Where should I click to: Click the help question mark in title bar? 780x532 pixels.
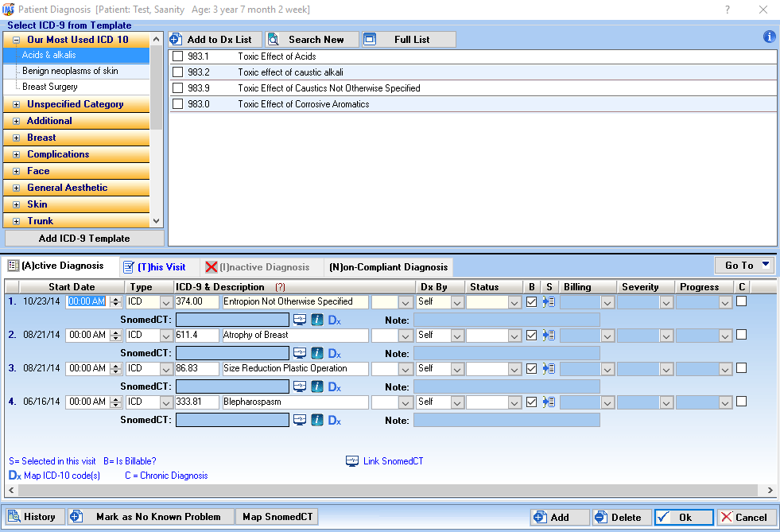[728, 10]
